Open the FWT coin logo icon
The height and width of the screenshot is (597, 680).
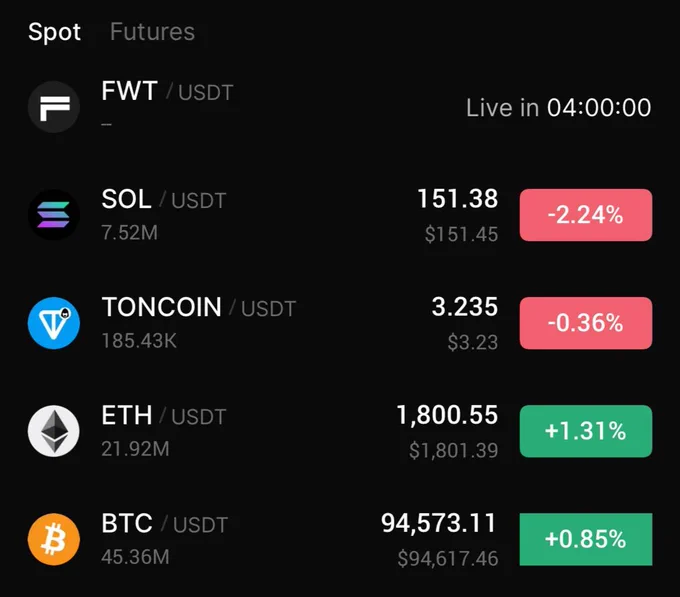54,107
